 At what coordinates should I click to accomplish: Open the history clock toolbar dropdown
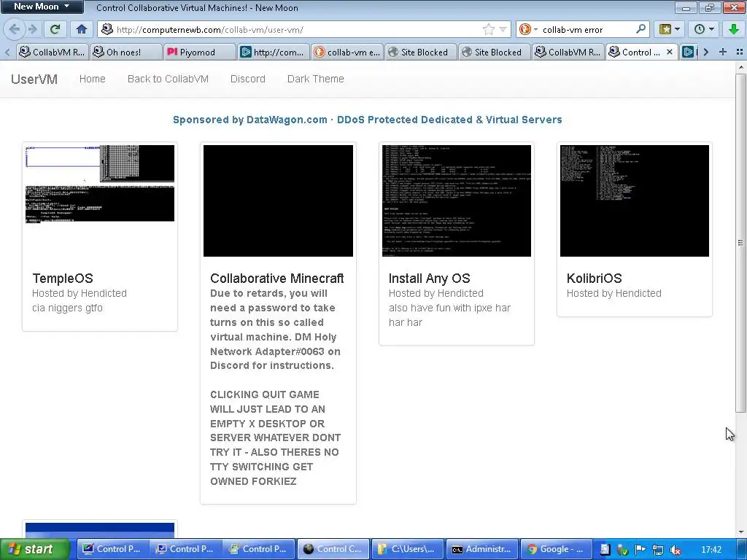704,29
